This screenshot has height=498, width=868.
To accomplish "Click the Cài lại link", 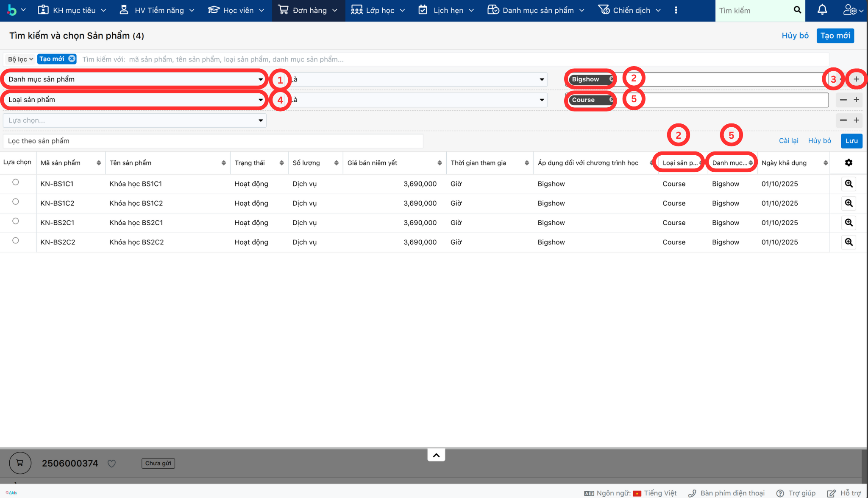I will [x=788, y=141].
